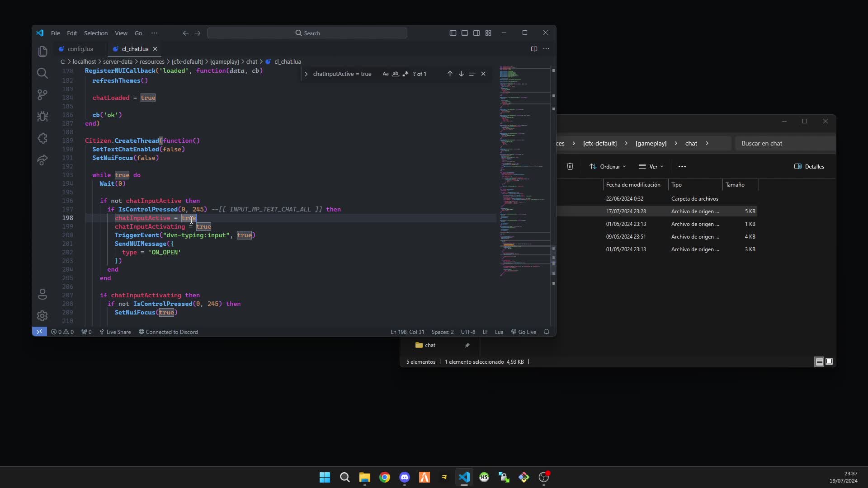The image size is (868, 488).
Task: Click the Buscar en chat search box
Action: point(785,143)
